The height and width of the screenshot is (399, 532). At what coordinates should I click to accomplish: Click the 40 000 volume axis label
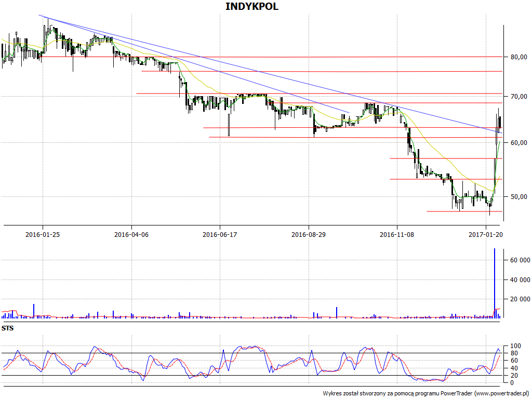[520, 280]
